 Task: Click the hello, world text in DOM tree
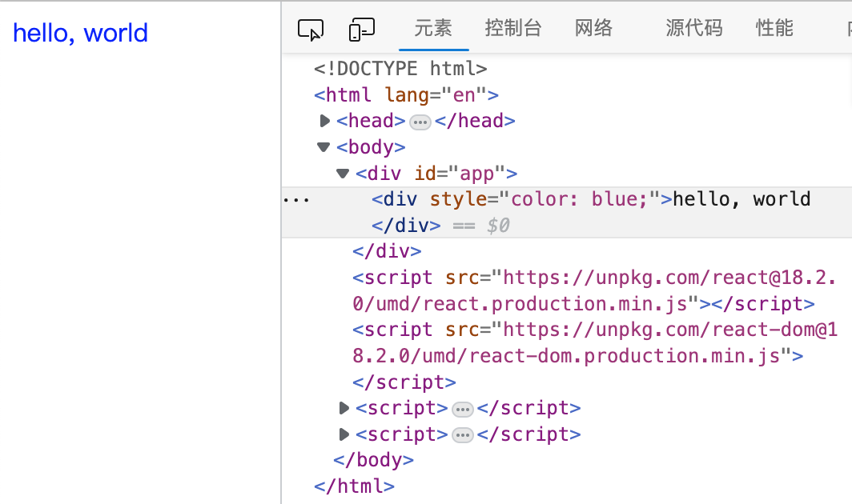coord(741,198)
